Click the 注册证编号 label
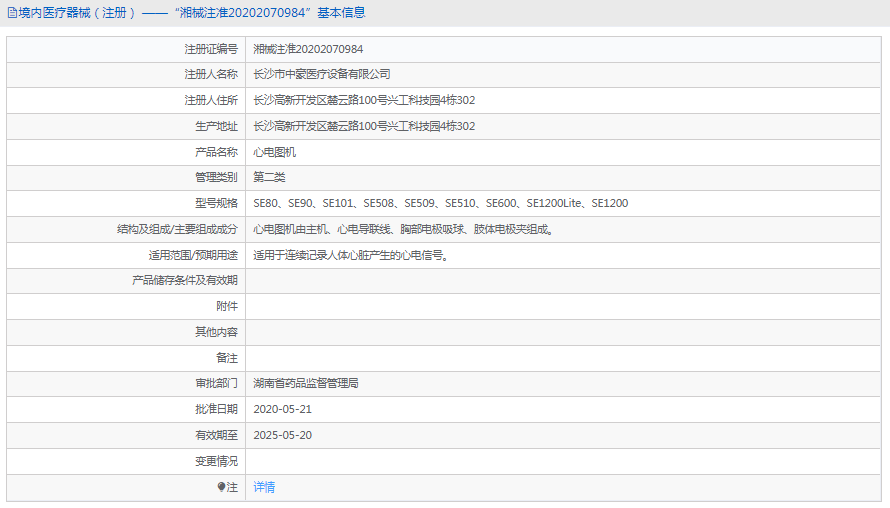 [211, 49]
